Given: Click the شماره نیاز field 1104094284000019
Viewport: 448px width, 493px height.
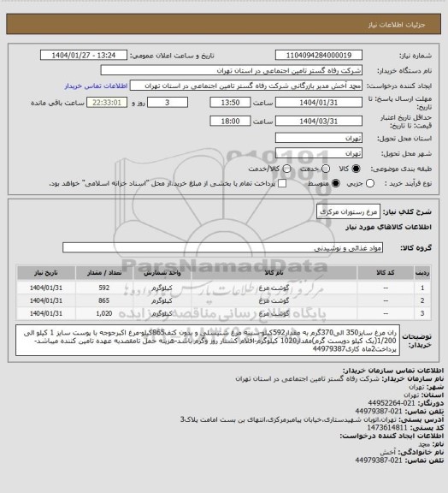Looking at the screenshot, I should (x=319, y=55).
